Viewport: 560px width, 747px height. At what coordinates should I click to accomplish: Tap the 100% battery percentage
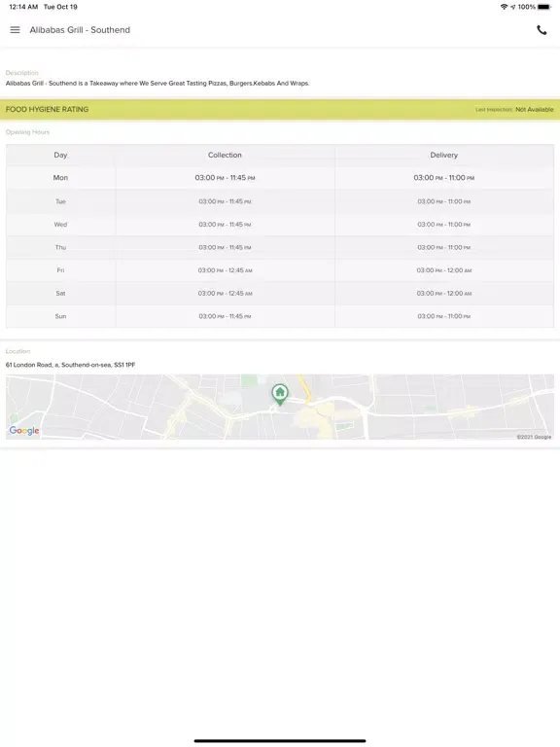[527, 7]
